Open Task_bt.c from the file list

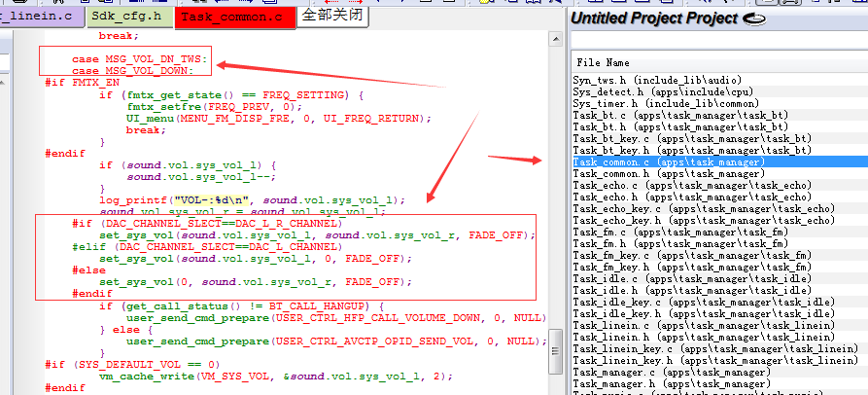680,115
